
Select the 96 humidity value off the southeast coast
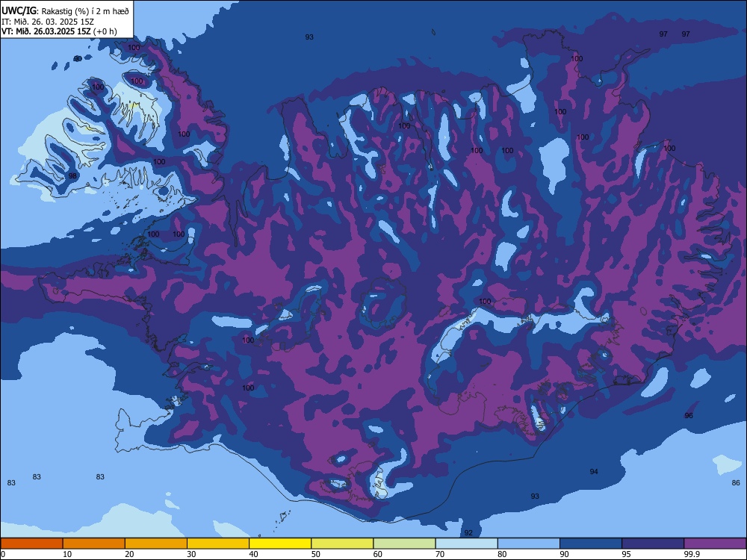(x=689, y=416)
